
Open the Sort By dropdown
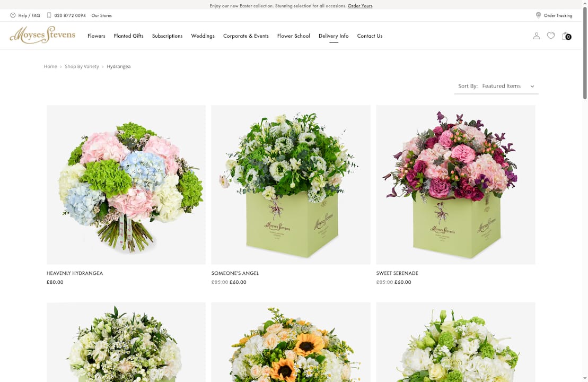click(x=507, y=86)
